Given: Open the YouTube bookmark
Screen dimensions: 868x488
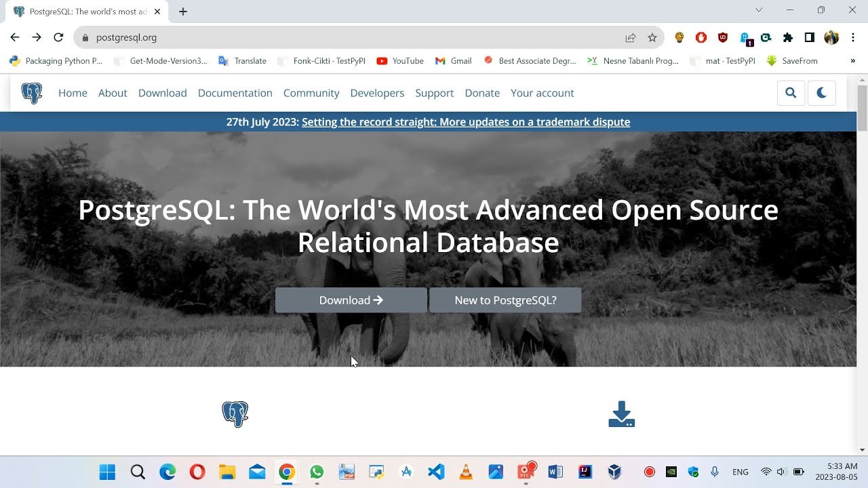Looking at the screenshot, I should pyautogui.click(x=400, y=61).
